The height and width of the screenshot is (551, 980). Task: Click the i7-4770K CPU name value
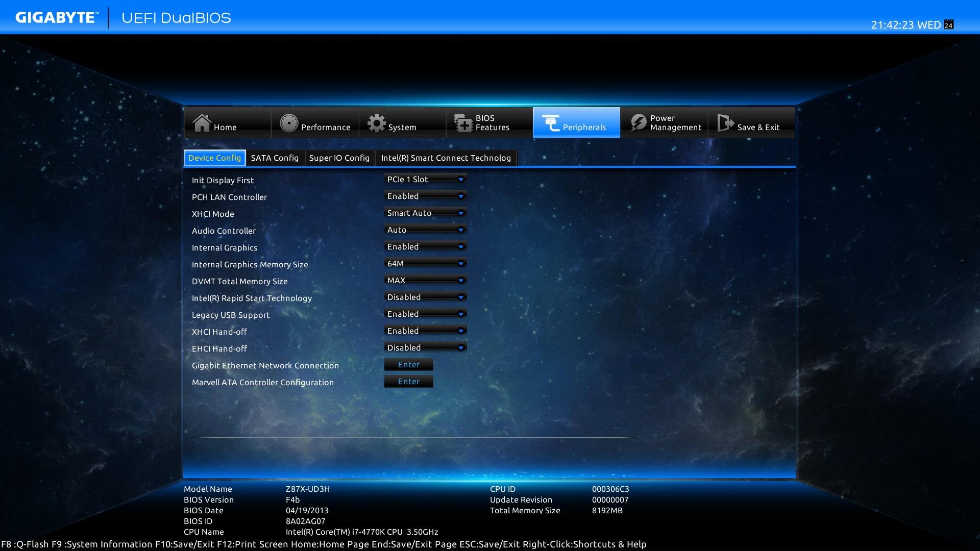pyautogui.click(x=362, y=532)
